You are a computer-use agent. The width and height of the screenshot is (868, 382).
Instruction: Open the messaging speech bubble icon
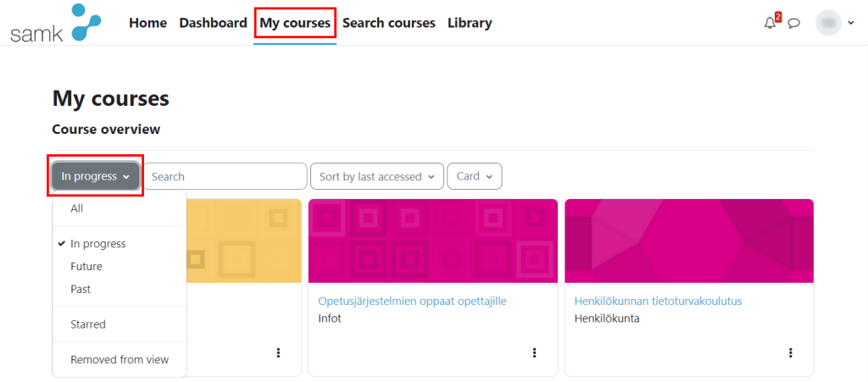[793, 23]
